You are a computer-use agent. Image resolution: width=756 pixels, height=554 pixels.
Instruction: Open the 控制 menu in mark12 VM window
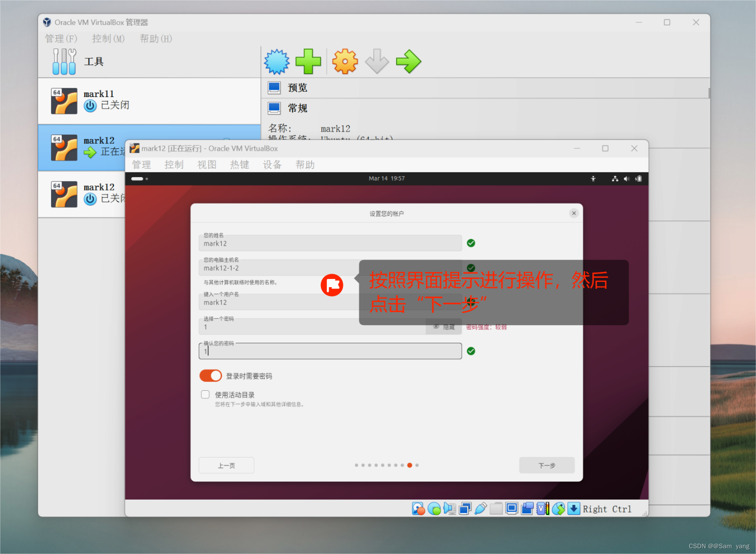coord(174,164)
